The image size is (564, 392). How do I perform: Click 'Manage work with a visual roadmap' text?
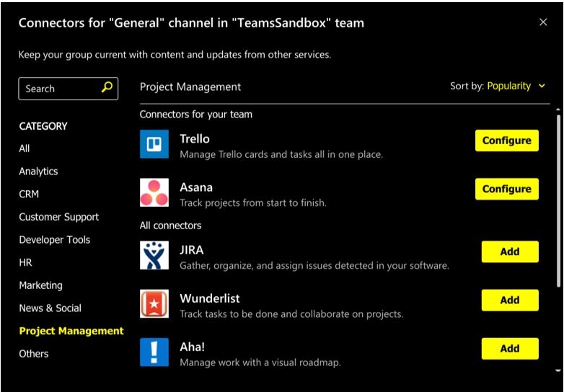tap(260, 362)
